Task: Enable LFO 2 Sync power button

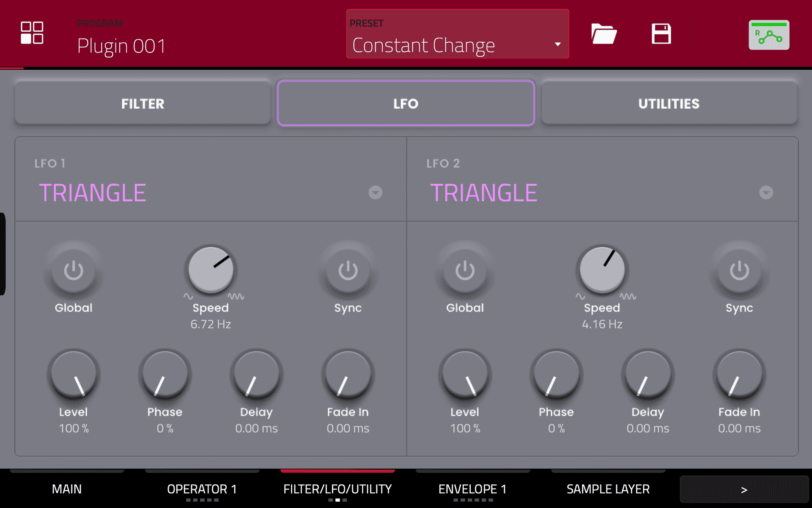Action: pyautogui.click(x=739, y=270)
